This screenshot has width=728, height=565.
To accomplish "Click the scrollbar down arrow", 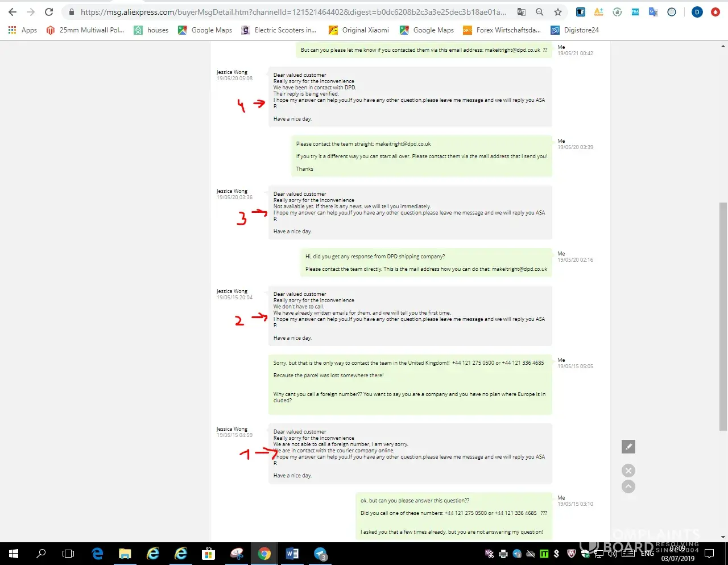I will pos(723,537).
